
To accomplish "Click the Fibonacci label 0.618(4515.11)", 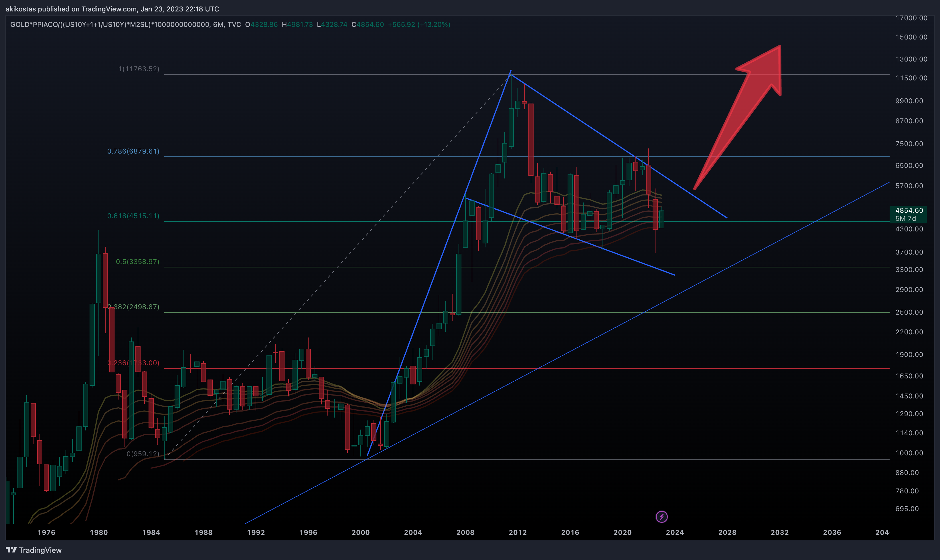I will click(133, 216).
